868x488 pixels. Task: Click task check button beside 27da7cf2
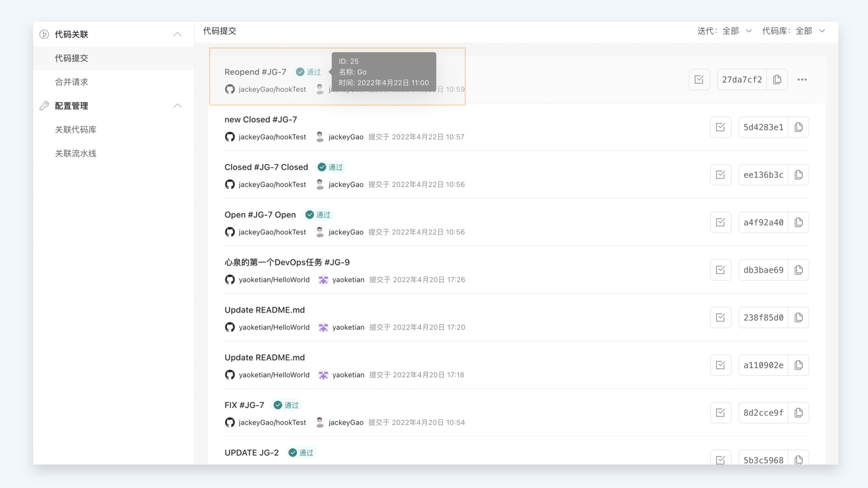(x=699, y=80)
